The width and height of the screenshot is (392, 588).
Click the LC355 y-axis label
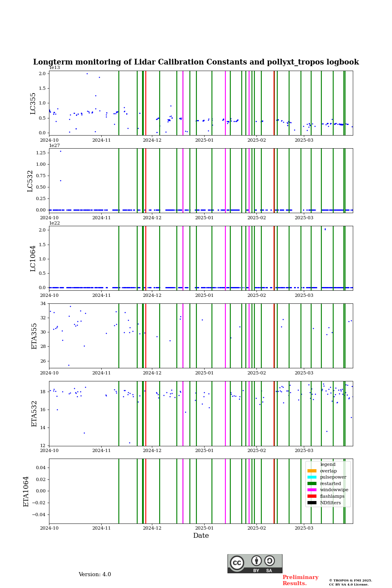pos(33,103)
